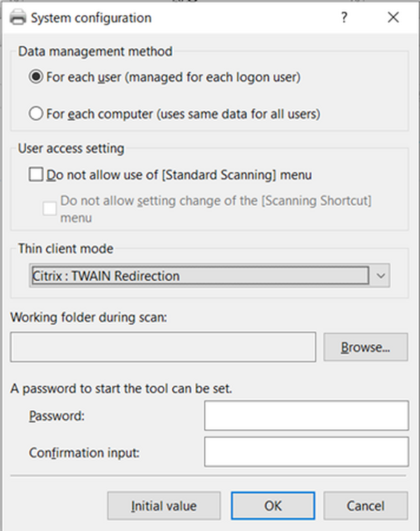Close the System configuration dialog

point(393,17)
